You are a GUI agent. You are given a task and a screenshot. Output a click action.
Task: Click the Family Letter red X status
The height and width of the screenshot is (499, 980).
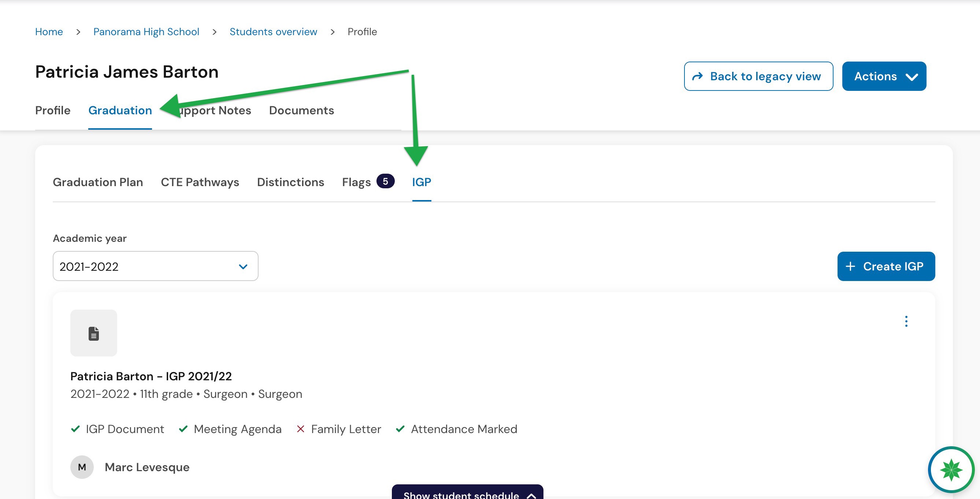(300, 429)
